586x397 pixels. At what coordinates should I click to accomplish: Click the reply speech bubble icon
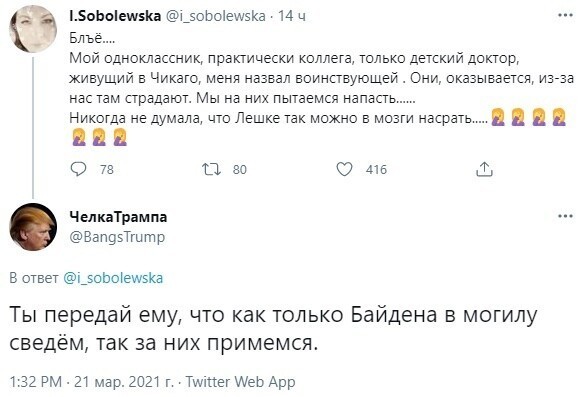point(78,169)
